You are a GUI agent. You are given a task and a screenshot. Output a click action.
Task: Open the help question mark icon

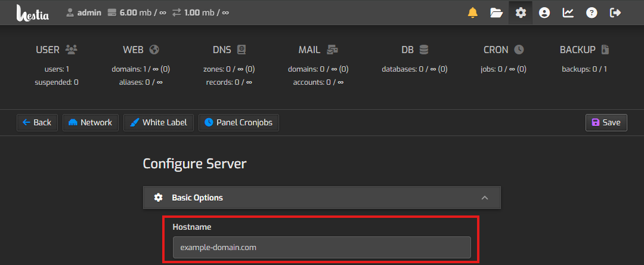591,13
